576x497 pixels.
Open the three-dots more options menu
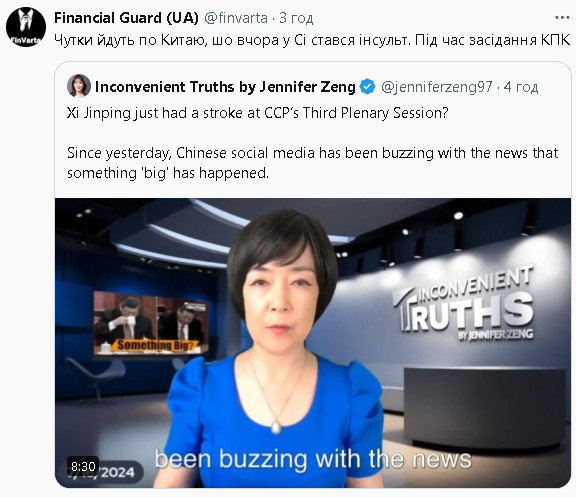tap(562, 18)
